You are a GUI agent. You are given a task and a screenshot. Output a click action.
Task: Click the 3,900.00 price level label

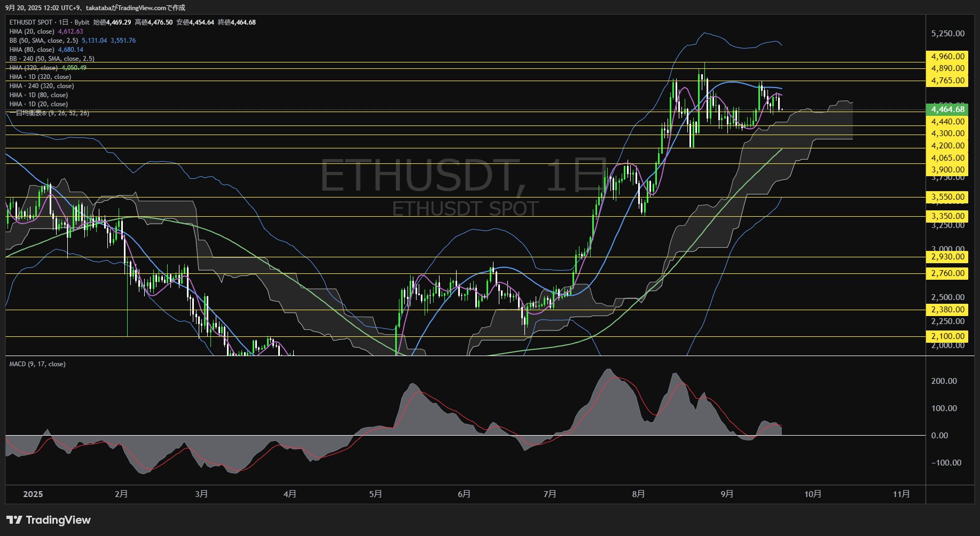948,170
